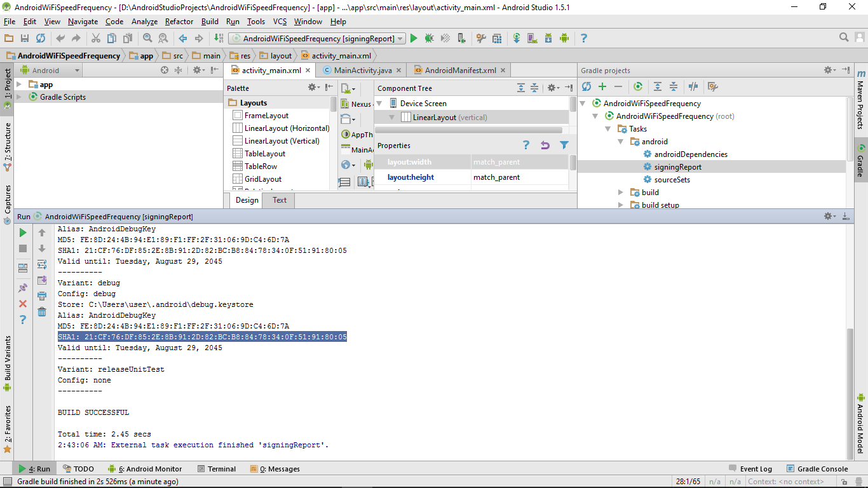The height and width of the screenshot is (488, 868).
Task: Toggle tool window buttons at status bar left
Action: tap(7, 482)
